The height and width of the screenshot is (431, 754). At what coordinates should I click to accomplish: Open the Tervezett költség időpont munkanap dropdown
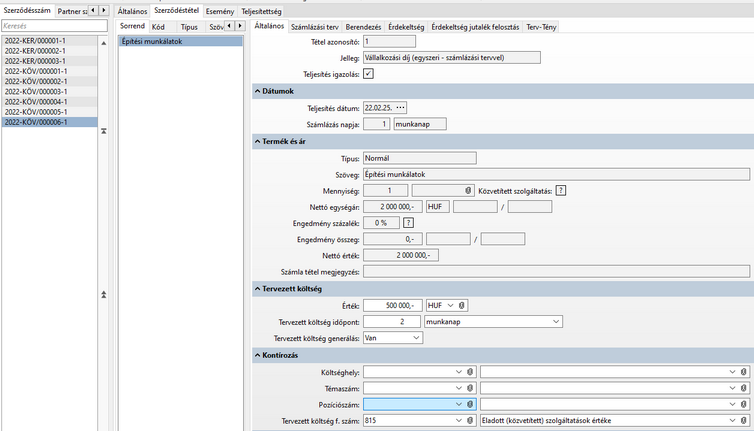[555, 322]
